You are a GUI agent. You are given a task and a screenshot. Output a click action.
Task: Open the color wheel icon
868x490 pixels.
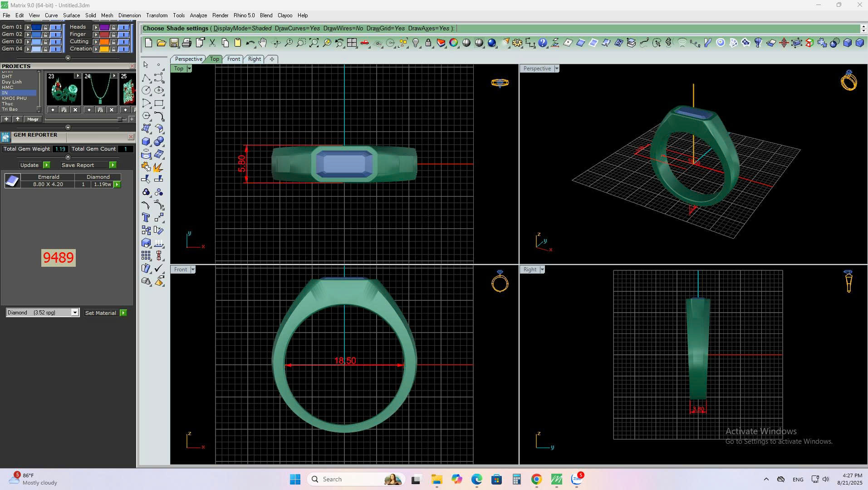pyautogui.click(x=453, y=43)
